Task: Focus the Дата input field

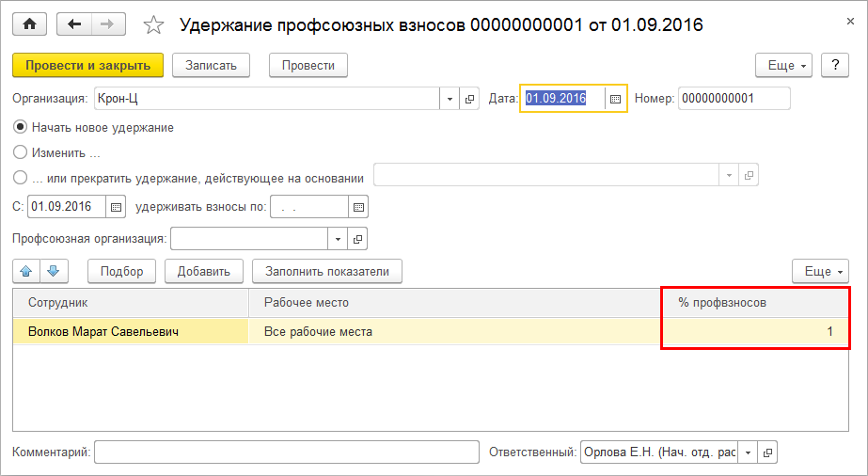Action: [x=563, y=99]
